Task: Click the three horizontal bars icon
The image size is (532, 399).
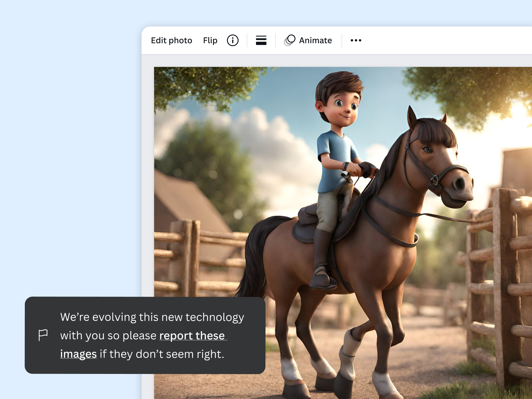Action: (x=261, y=40)
